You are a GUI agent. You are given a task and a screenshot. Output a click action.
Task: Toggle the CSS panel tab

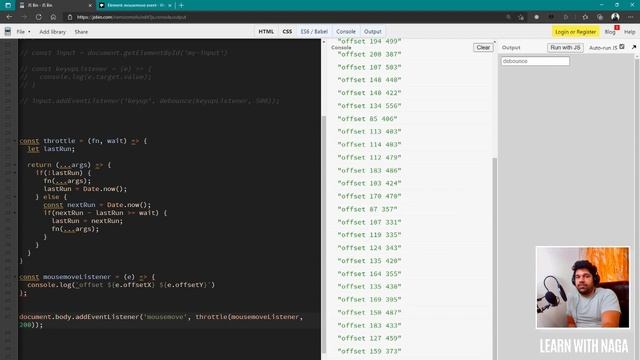point(287,31)
